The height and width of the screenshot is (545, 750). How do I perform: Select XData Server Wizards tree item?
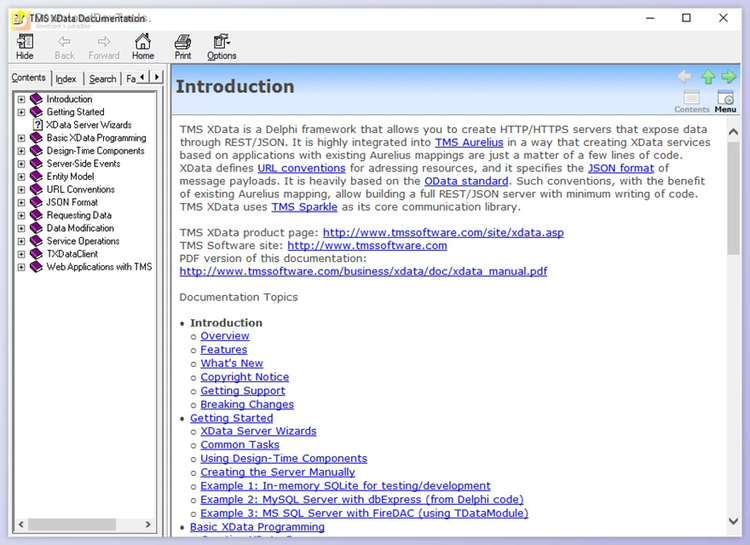tap(88, 125)
